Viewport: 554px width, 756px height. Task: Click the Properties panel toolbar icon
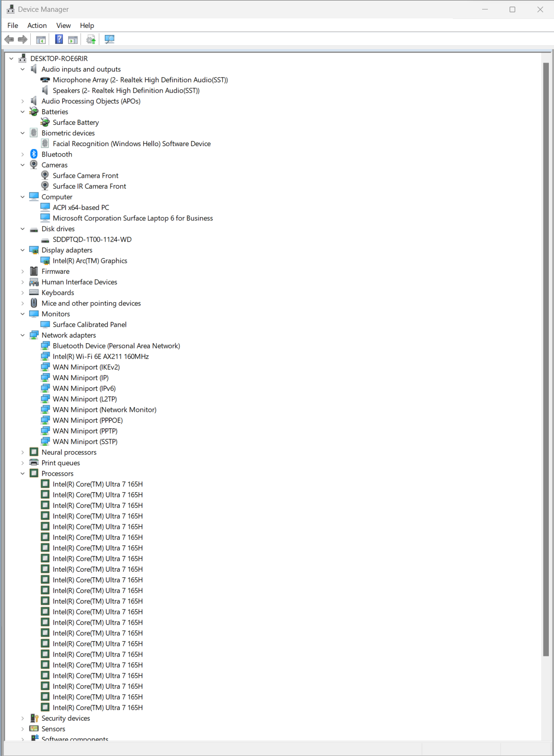pyautogui.click(x=73, y=39)
